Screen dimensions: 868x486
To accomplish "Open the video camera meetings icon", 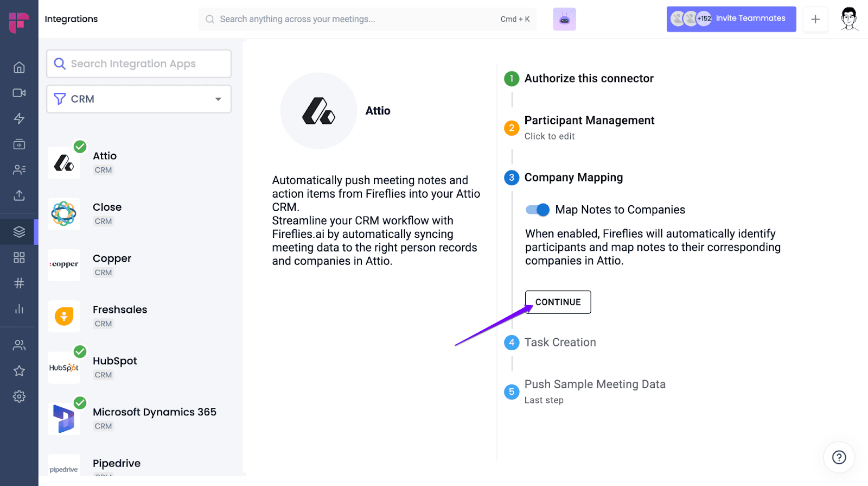I will (x=19, y=93).
